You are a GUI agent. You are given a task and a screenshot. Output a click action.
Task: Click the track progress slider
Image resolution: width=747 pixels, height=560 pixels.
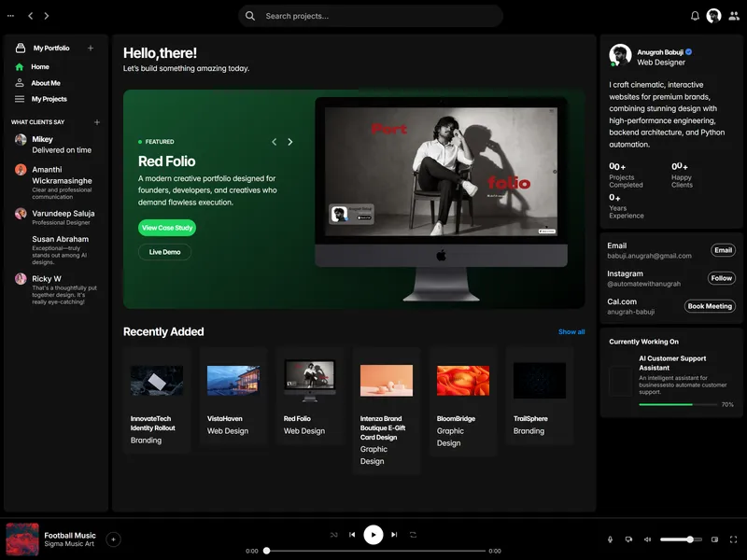(x=375, y=551)
